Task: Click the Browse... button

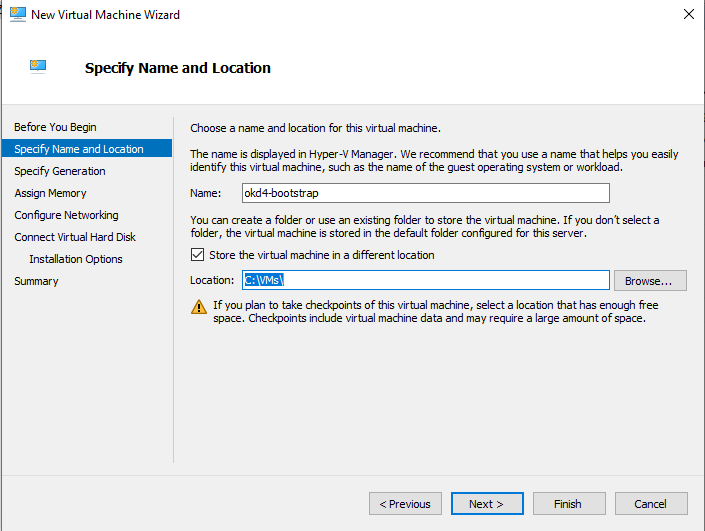Action: click(650, 281)
